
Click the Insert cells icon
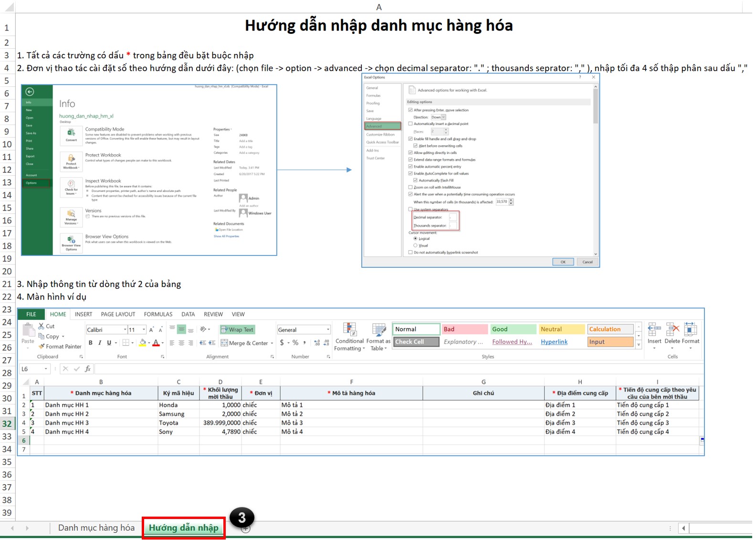pos(654,330)
